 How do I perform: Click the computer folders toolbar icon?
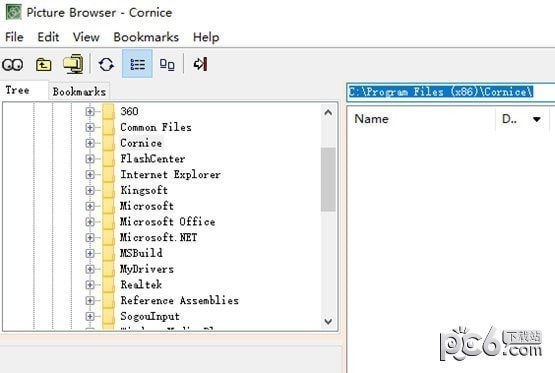[x=73, y=64]
